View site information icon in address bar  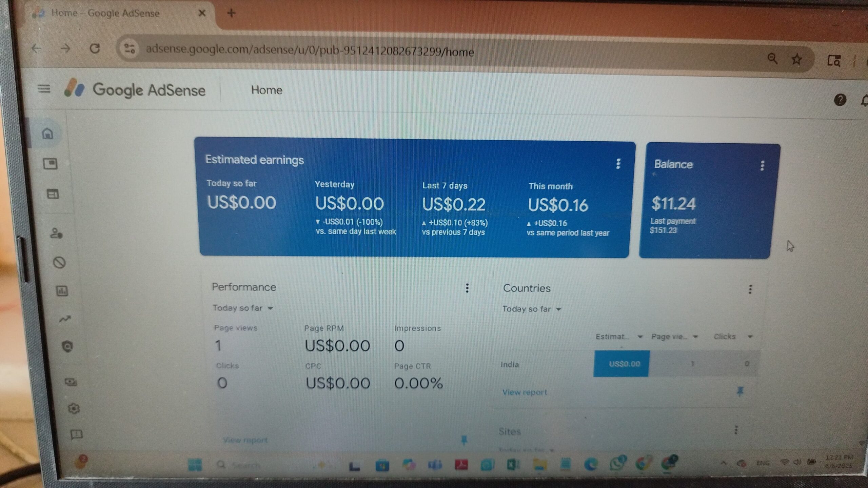click(130, 48)
